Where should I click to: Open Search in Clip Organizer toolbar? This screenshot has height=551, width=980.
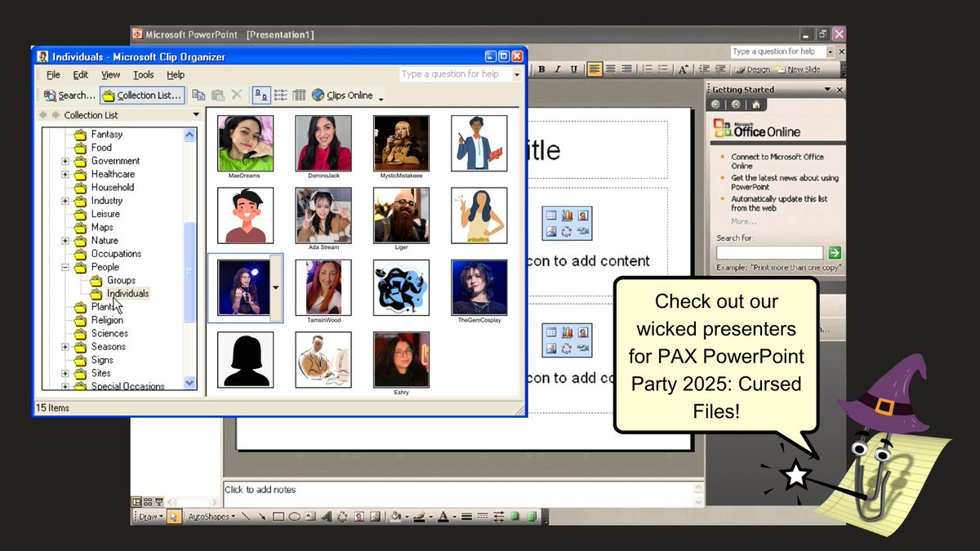[x=69, y=96]
